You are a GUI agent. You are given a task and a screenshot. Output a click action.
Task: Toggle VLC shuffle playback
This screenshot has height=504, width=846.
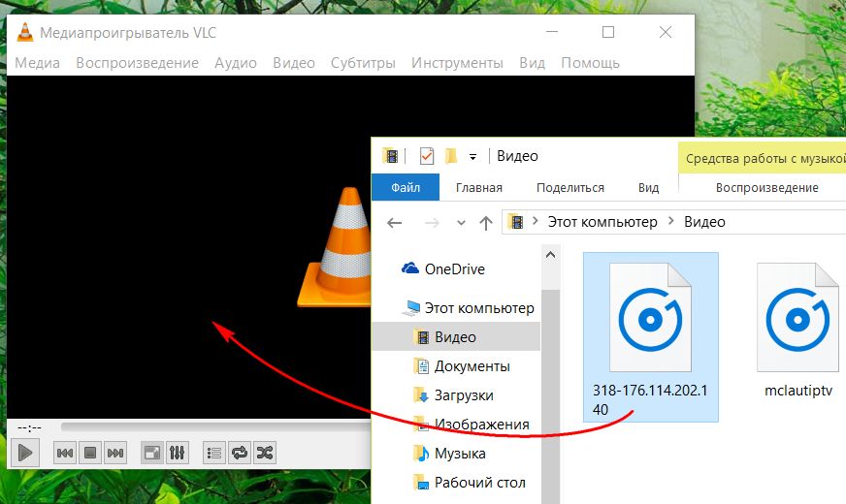click(265, 453)
